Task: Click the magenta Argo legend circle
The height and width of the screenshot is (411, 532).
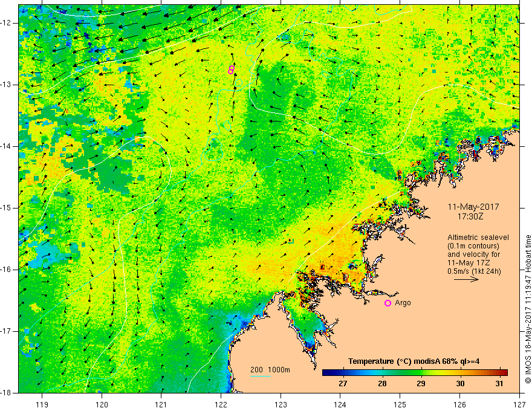Action: 388,303
